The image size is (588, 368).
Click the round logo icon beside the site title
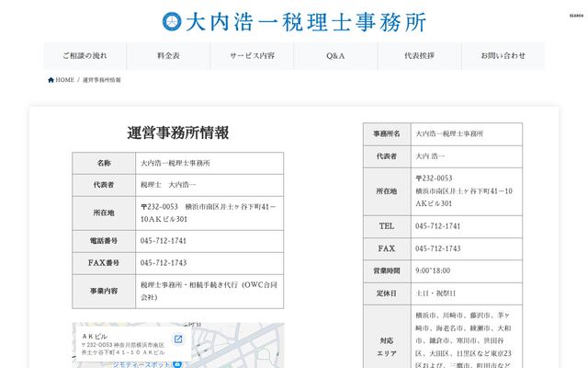[x=172, y=21]
